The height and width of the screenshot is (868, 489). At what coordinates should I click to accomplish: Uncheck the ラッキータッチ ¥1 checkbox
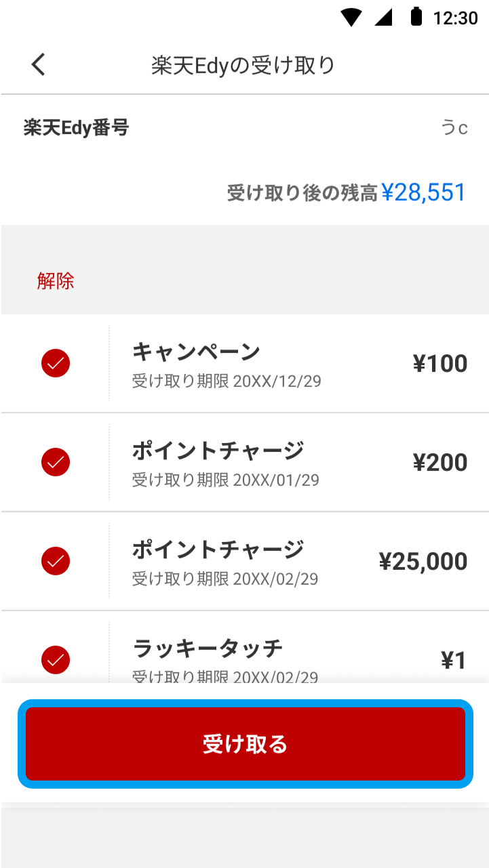coord(56,660)
